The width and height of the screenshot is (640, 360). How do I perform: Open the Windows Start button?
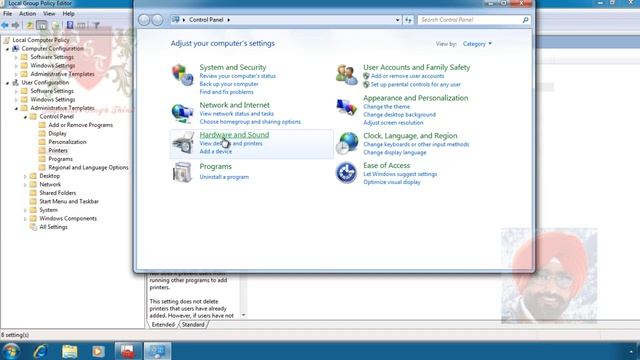11,351
